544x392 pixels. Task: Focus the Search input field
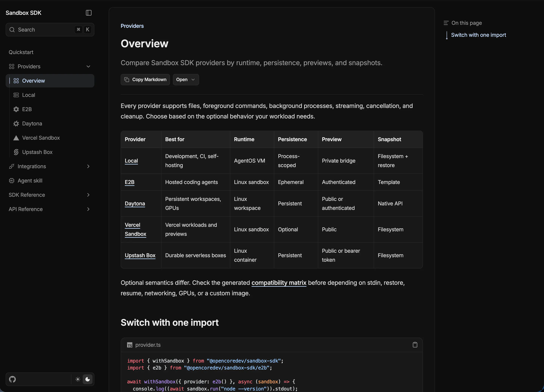(50, 30)
